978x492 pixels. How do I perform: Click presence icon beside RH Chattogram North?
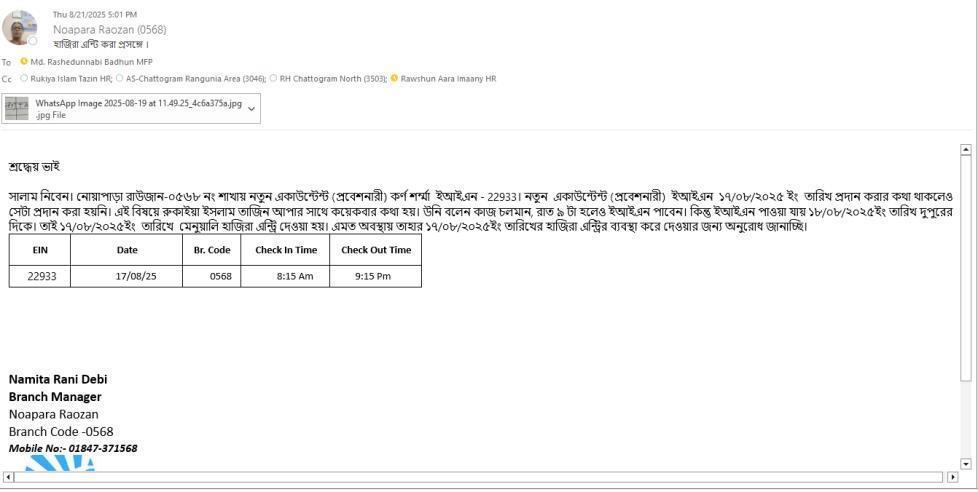pyautogui.click(x=273, y=78)
